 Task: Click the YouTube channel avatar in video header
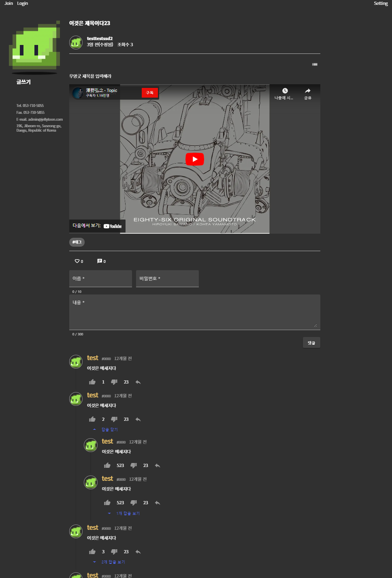coord(78,93)
